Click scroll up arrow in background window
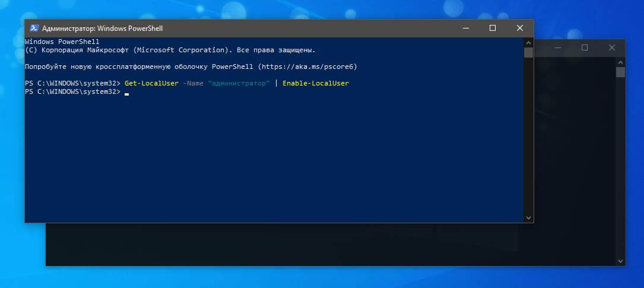The width and height of the screenshot is (644, 288). click(621, 62)
